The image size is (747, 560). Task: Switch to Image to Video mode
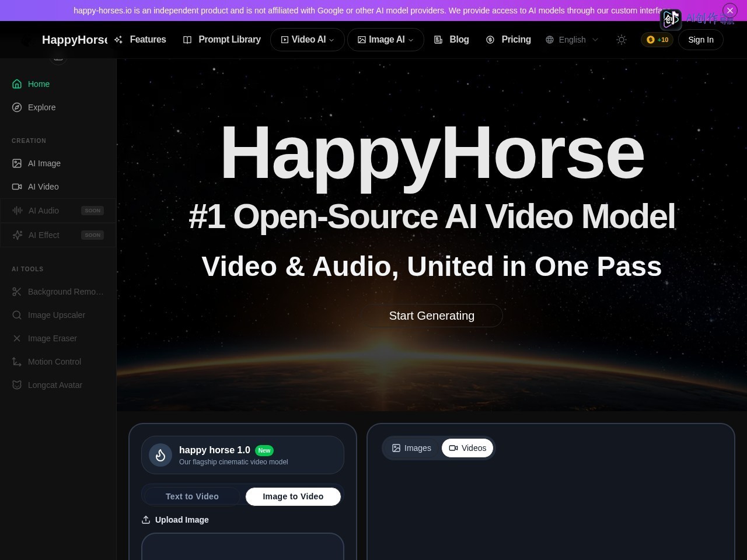[293, 496]
